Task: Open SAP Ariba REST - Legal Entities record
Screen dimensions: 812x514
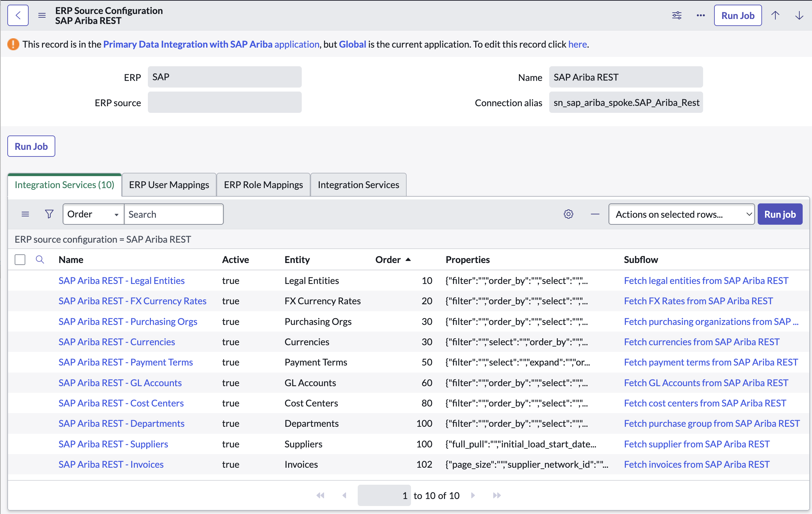Action: [x=121, y=280]
